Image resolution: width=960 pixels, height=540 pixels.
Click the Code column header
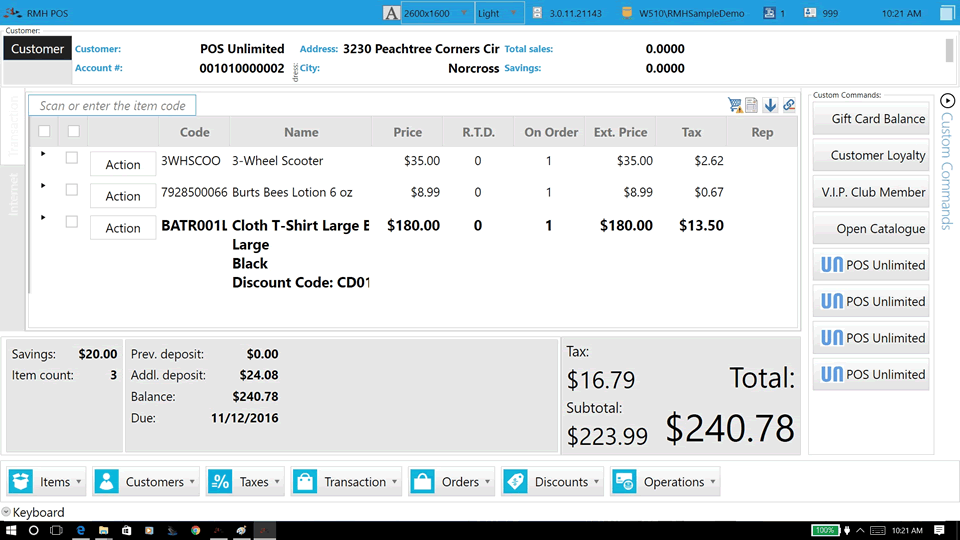coord(195,132)
